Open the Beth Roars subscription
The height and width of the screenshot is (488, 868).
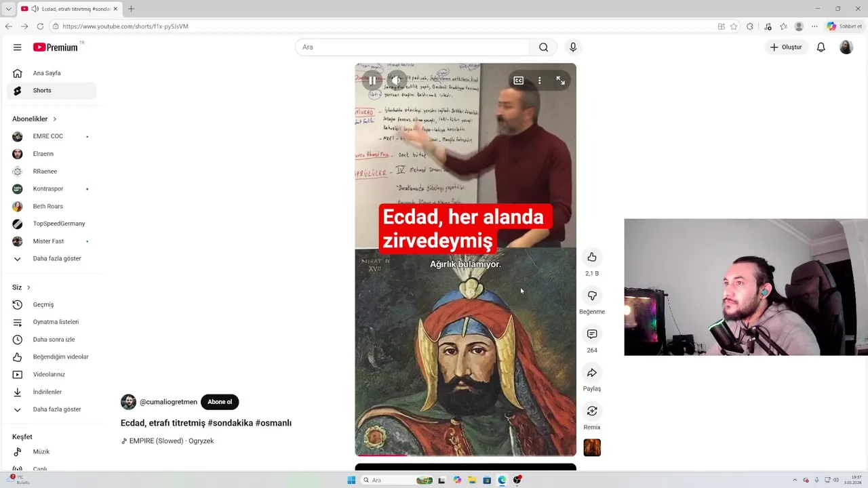click(52, 206)
